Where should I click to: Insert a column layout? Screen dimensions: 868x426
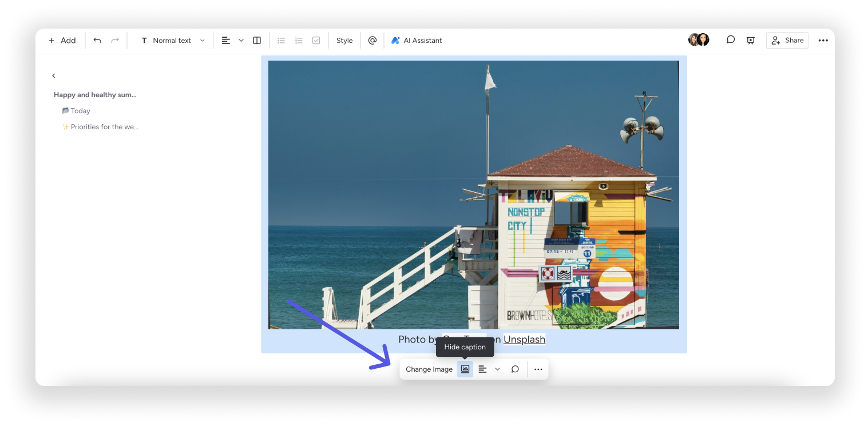point(257,41)
